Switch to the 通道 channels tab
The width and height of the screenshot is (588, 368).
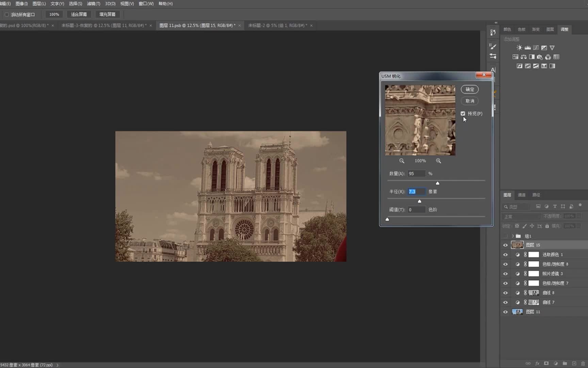[522, 195]
